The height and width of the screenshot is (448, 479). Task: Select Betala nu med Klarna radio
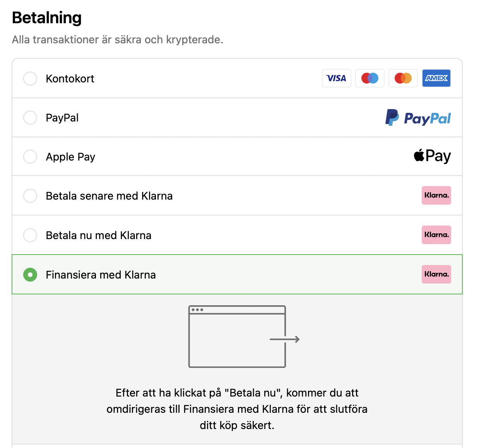tap(30, 235)
